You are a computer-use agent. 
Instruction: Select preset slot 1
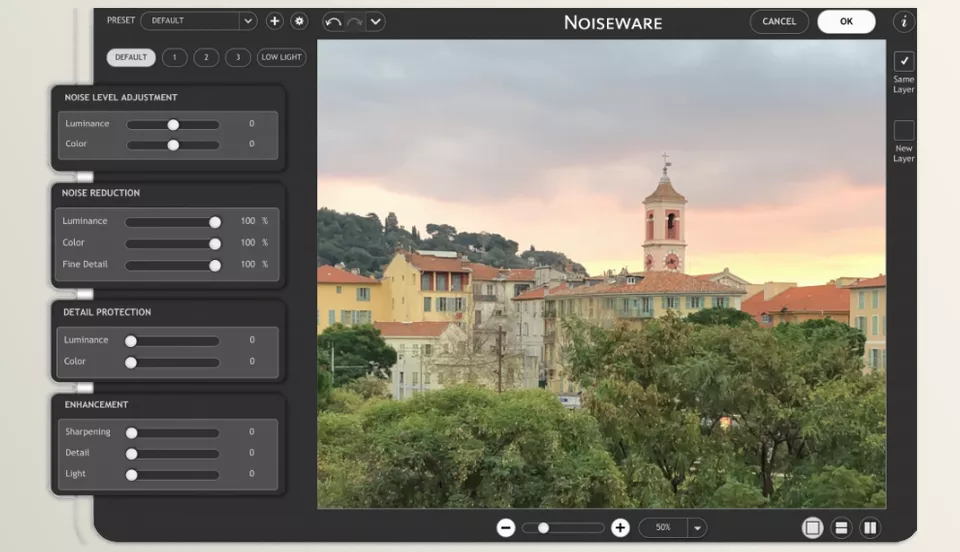click(x=174, y=58)
